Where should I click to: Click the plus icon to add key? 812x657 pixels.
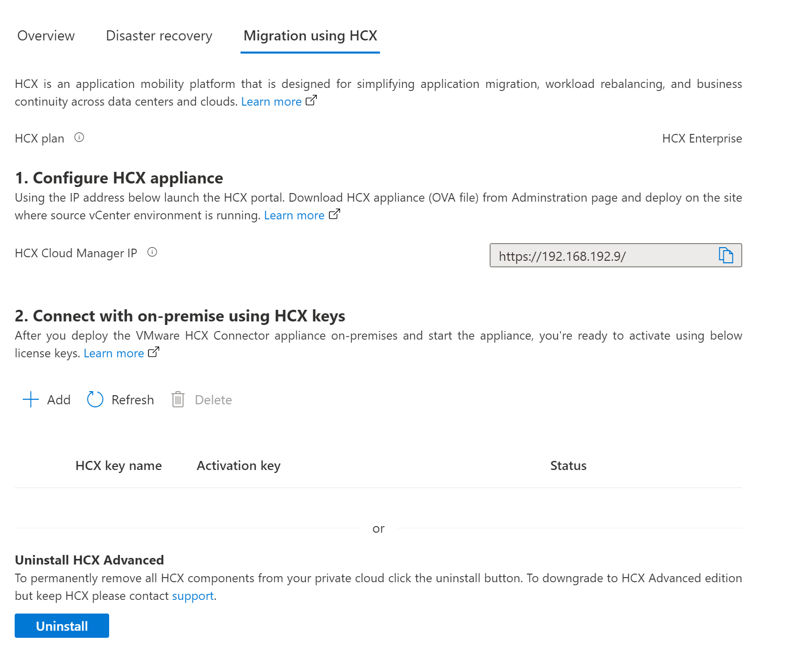pyautogui.click(x=31, y=399)
